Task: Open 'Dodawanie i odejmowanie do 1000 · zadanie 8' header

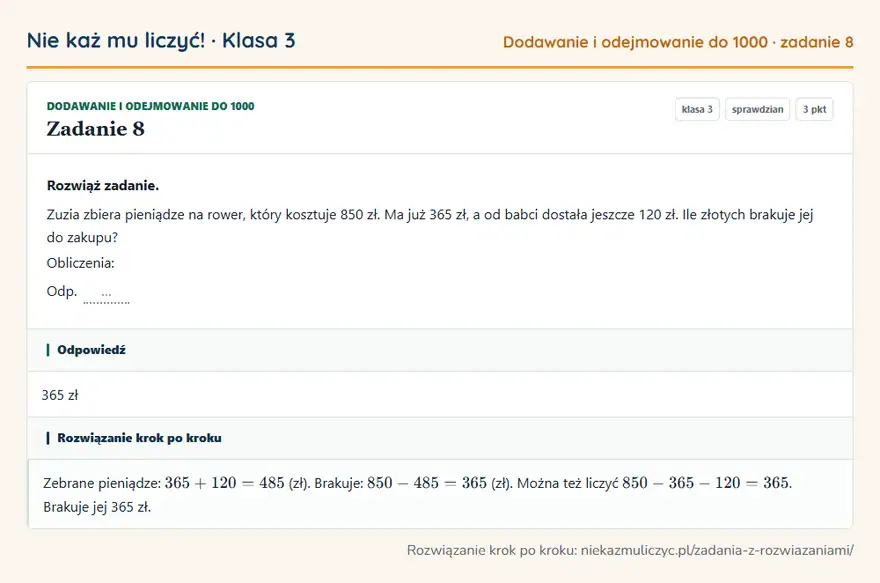Action: (678, 42)
